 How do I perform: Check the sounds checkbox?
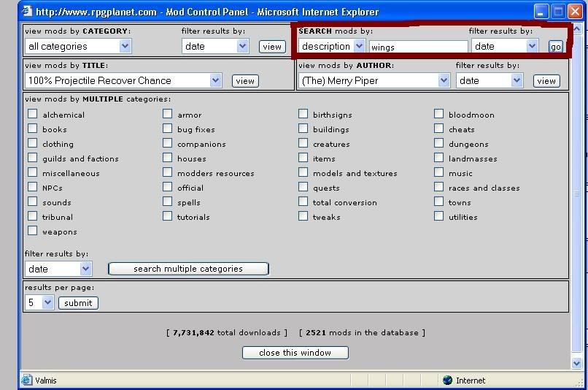[x=33, y=202]
